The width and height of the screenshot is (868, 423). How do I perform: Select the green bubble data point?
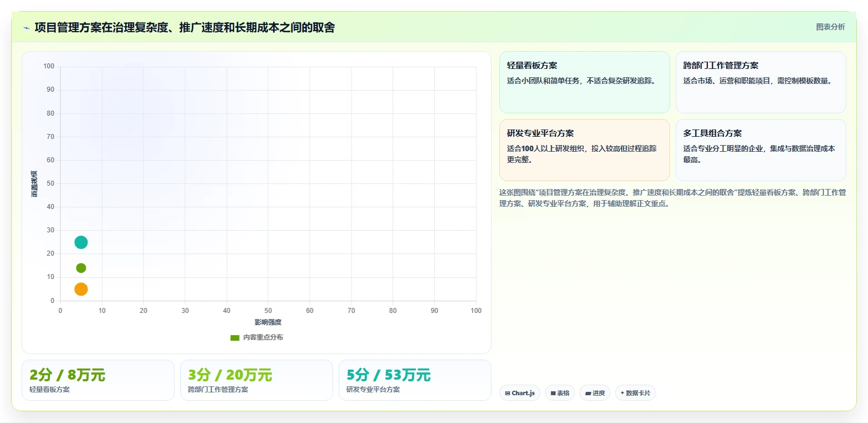pos(81,268)
